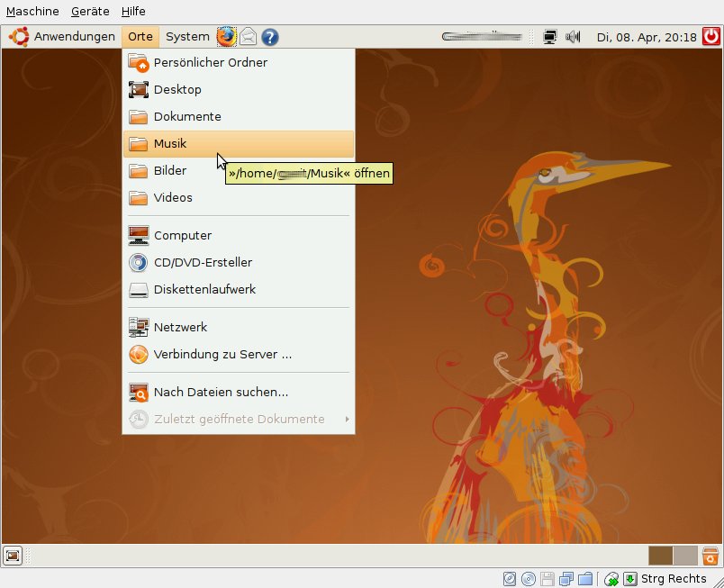Open the System menu
The width and height of the screenshot is (724, 588).
(x=187, y=37)
